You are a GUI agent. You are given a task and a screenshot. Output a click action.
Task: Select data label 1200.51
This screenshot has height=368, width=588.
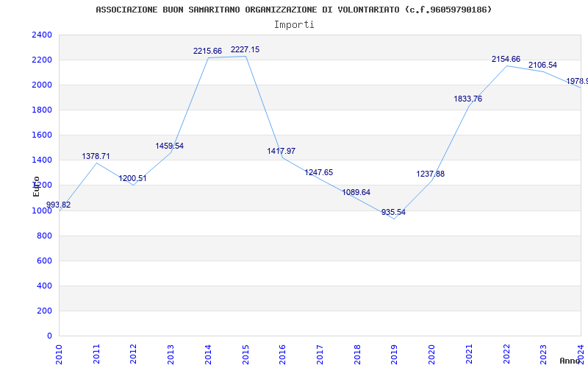click(133, 178)
